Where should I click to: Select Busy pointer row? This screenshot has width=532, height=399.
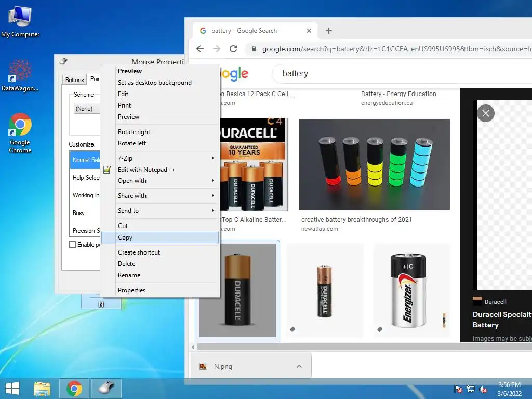pos(85,212)
